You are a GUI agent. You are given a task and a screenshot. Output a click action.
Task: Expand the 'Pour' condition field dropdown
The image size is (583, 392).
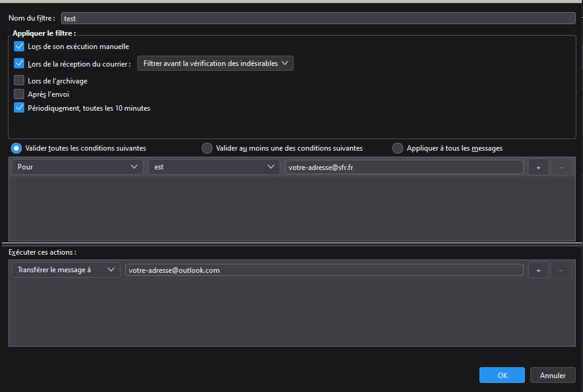(x=77, y=167)
